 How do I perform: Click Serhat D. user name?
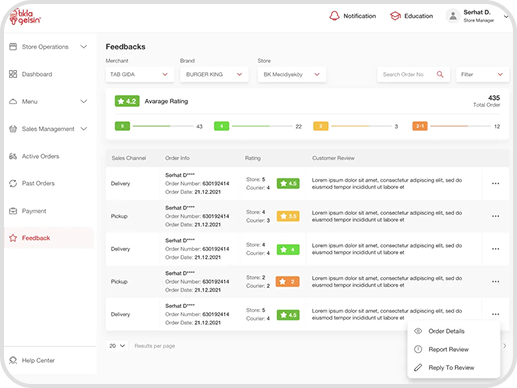477,12
